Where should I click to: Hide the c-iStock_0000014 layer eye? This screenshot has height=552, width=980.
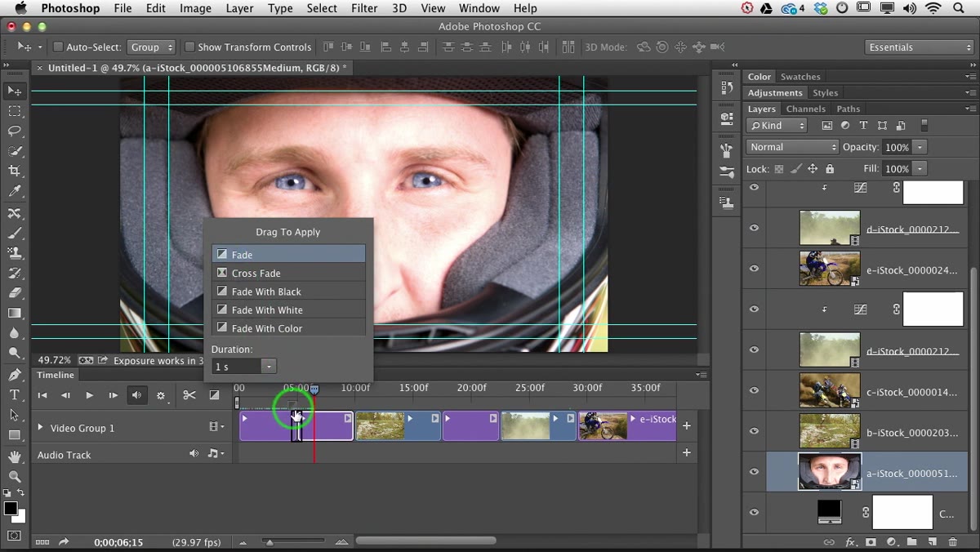point(754,390)
